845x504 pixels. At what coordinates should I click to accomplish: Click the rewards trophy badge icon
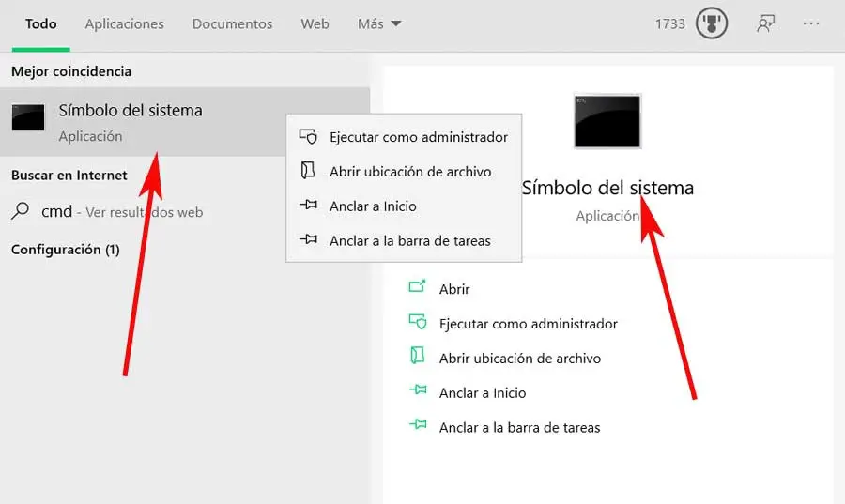coord(712,23)
